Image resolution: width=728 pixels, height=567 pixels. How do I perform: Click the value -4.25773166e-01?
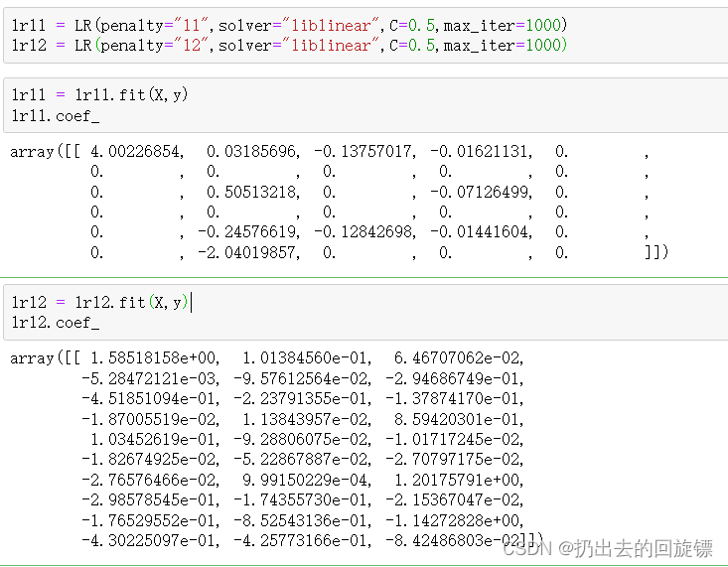tap(301, 540)
